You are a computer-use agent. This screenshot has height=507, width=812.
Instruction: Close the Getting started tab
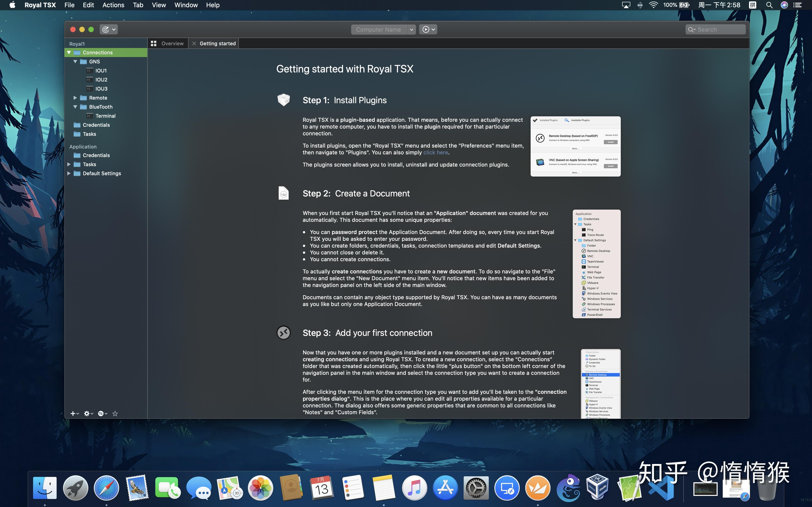pyautogui.click(x=194, y=43)
